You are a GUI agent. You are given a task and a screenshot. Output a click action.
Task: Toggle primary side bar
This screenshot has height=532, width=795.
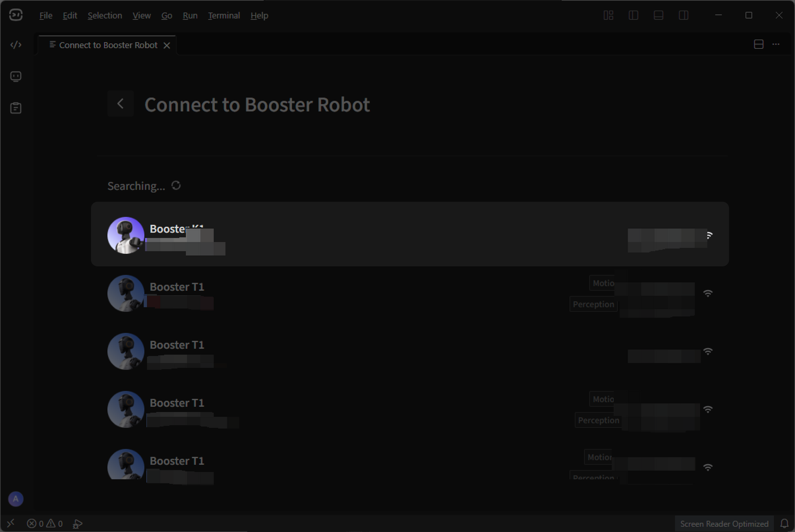click(x=633, y=15)
